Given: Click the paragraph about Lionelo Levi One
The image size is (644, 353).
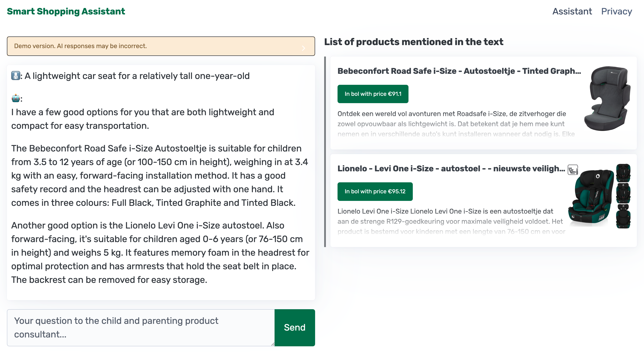Looking at the screenshot, I should click(160, 252).
